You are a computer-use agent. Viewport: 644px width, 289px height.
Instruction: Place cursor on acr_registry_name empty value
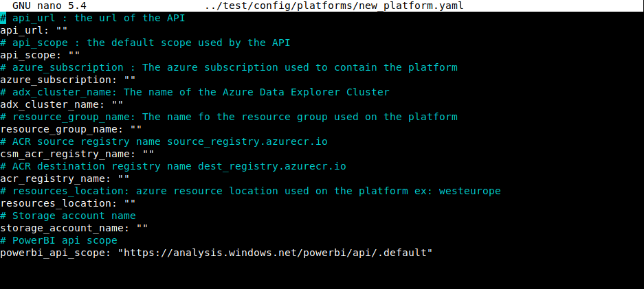coord(124,178)
